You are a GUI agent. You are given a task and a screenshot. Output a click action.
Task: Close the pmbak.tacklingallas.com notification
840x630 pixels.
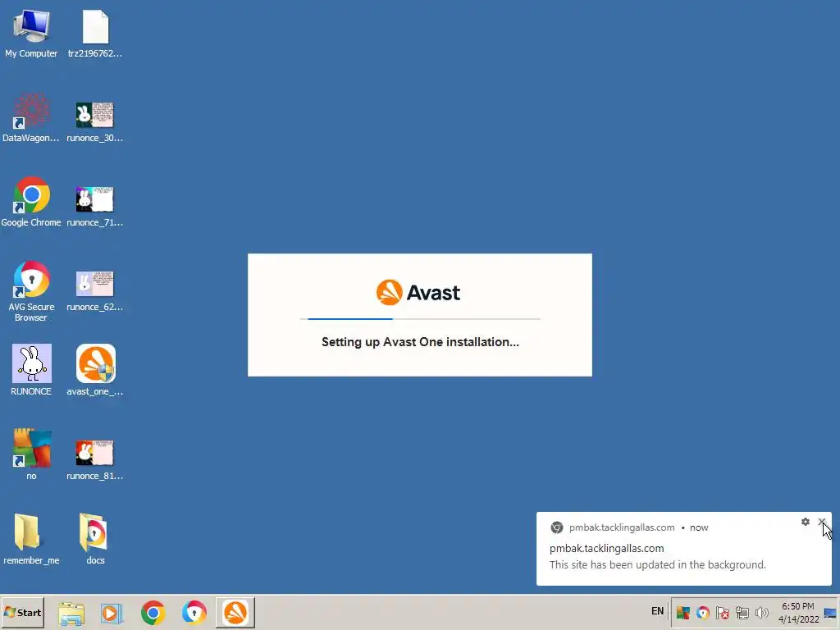[822, 522]
